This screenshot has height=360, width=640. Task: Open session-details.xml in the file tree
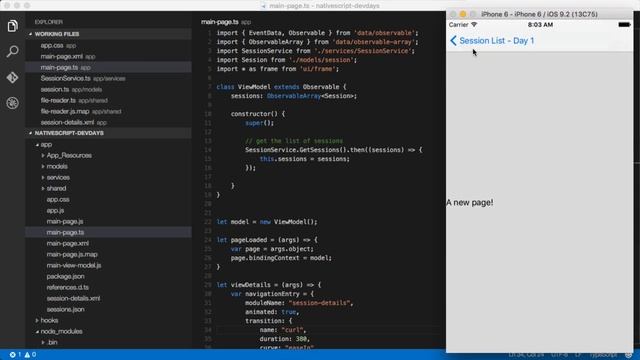(109, 298)
